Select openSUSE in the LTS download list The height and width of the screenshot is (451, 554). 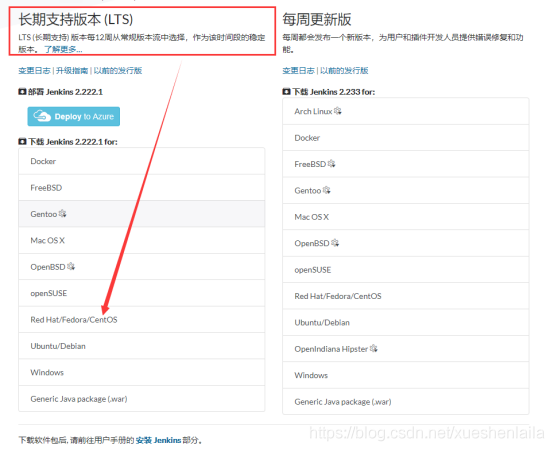click(142, 293)
